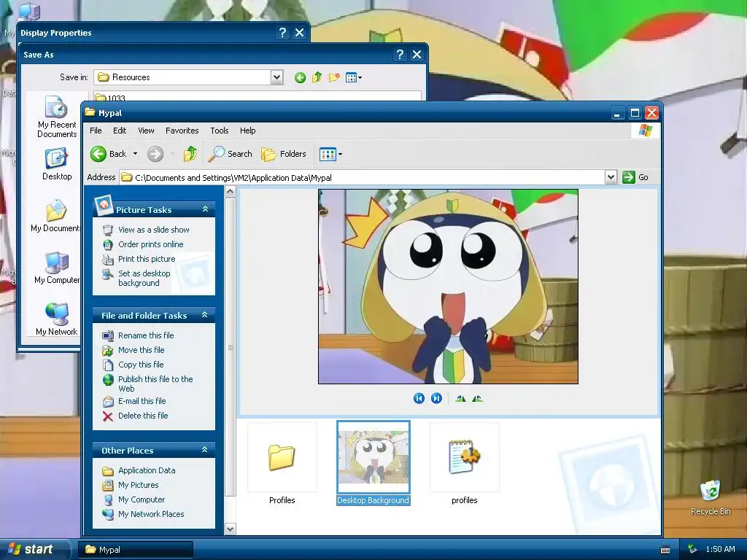Open Search in the Mypal toolbar

coord(231,154)
